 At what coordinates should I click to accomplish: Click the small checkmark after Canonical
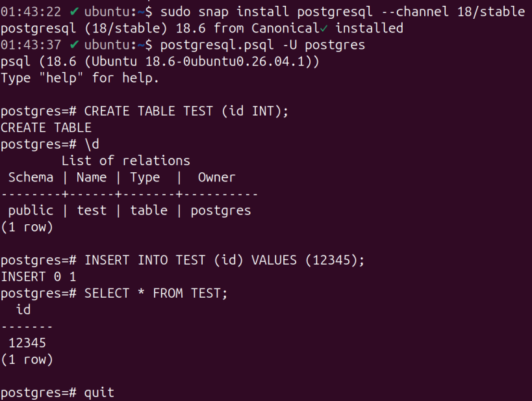[x=323, y=29]
